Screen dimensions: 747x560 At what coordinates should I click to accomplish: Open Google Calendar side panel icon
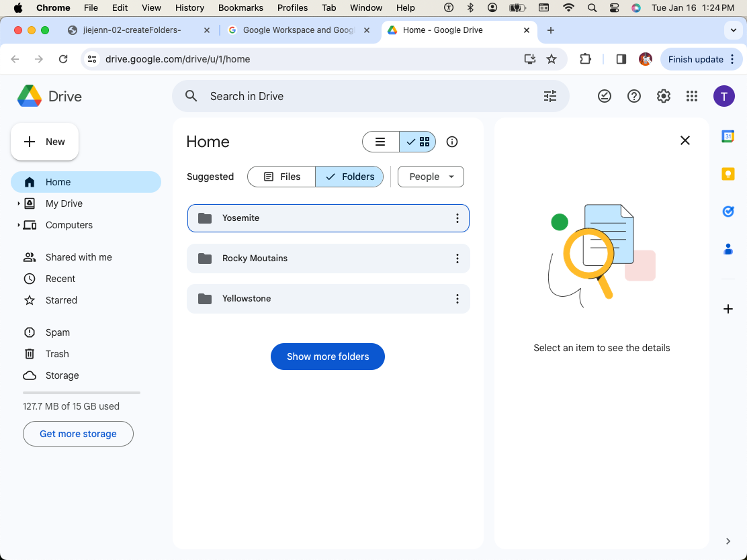tap(728, 136)
